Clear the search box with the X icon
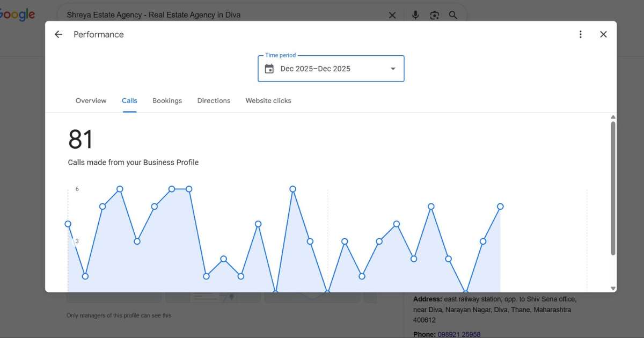 click(392, 15)
